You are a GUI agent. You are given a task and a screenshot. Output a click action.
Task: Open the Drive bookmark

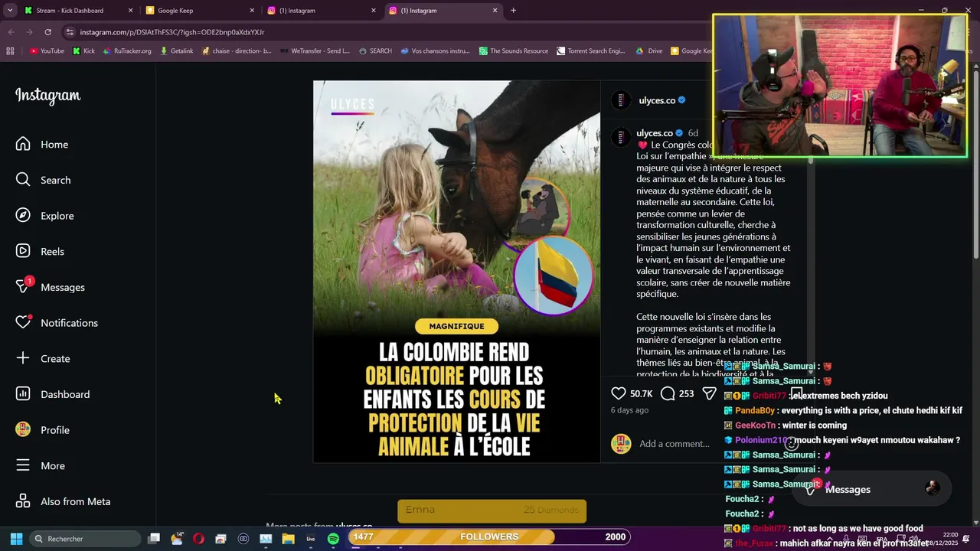(x=649, y=51)
